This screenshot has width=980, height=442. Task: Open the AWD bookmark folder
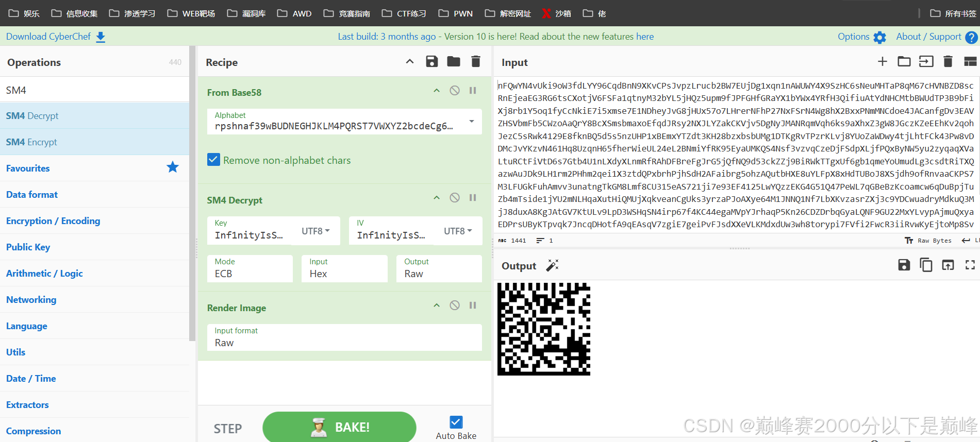pyautogui.click(x=294, y=13)
